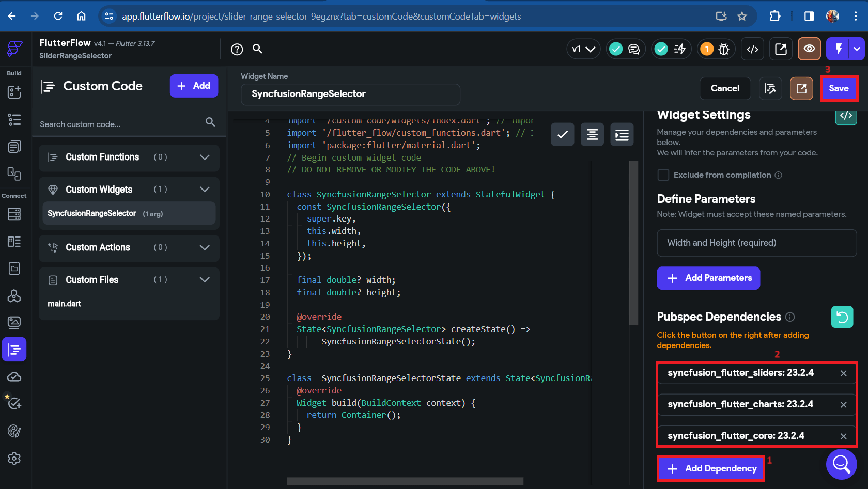This screenshot has width=868, height=489.
Task: Click the browser address bar URL
Action: point(321,17)
